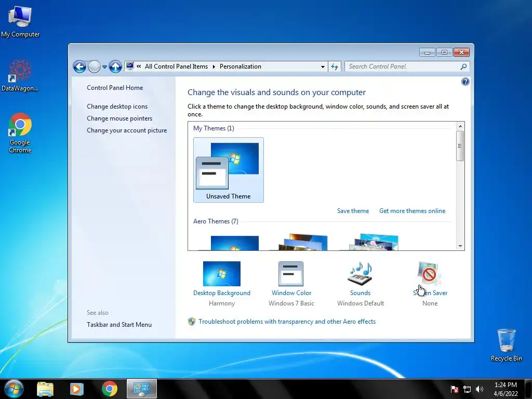Open Help with question mark icon
Screen dimensions: 532x399
[x=465, y=82]
